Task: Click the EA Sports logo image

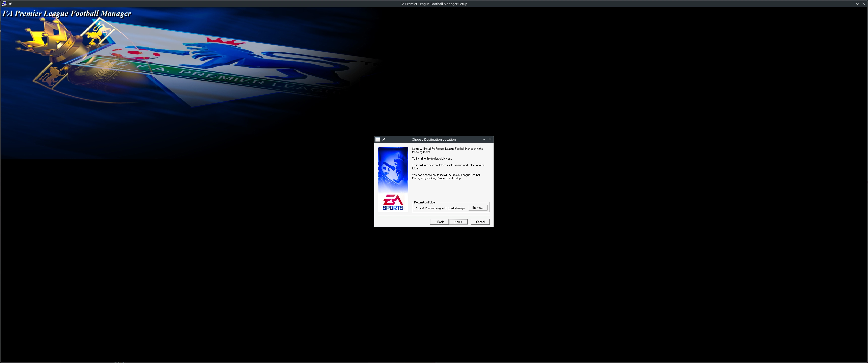Action: click(x=393, y=202)
